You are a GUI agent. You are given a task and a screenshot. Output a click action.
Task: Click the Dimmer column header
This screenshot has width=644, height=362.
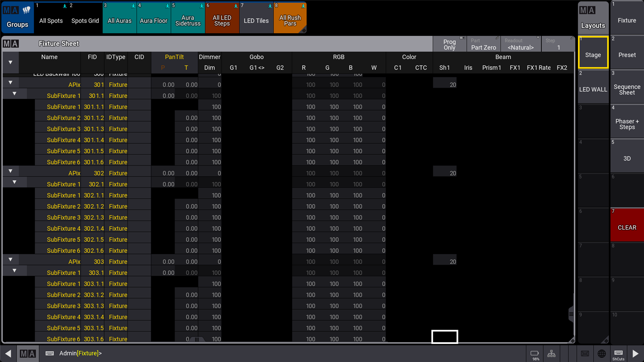(210, 57)
